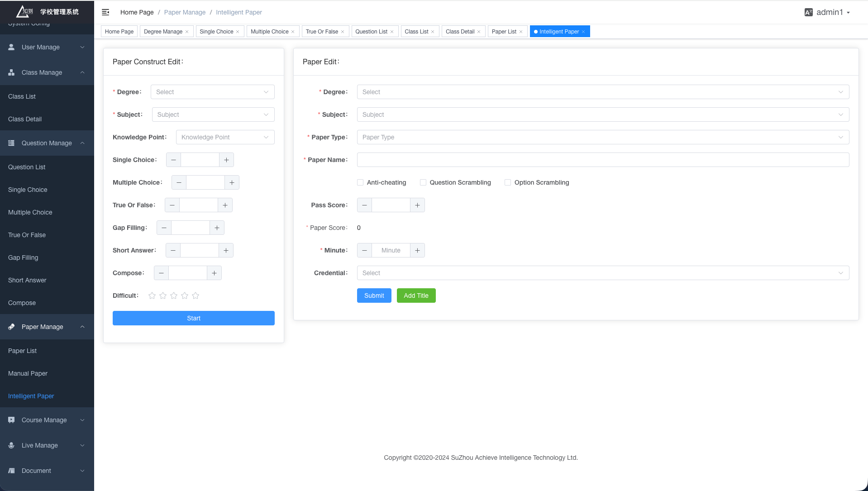Tick the Option Scrambling checkbox
Screen dimensions: 868x491
coord(508,182)
